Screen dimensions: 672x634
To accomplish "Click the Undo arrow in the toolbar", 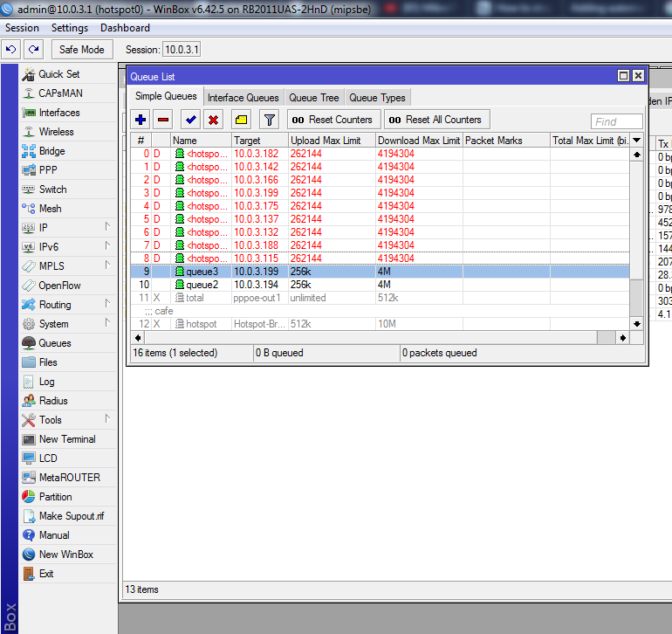I will click(11, 49).
